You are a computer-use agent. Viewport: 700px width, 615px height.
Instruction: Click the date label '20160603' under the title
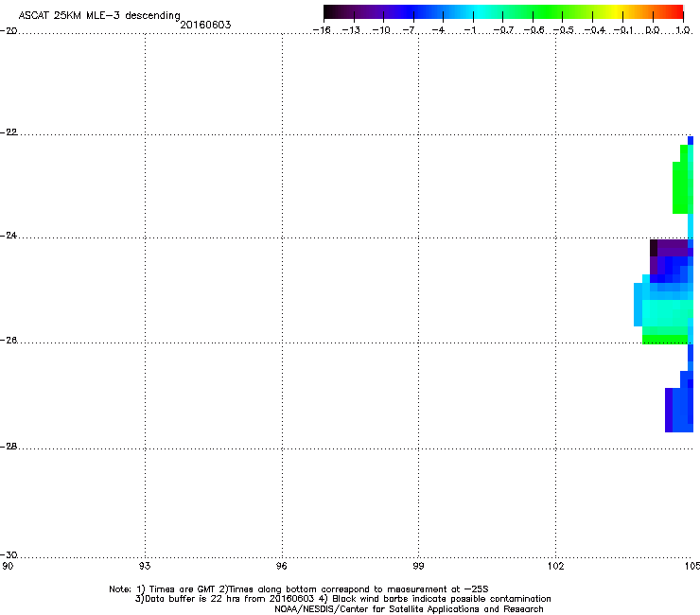pyautogui.click(x=205, y=25)
